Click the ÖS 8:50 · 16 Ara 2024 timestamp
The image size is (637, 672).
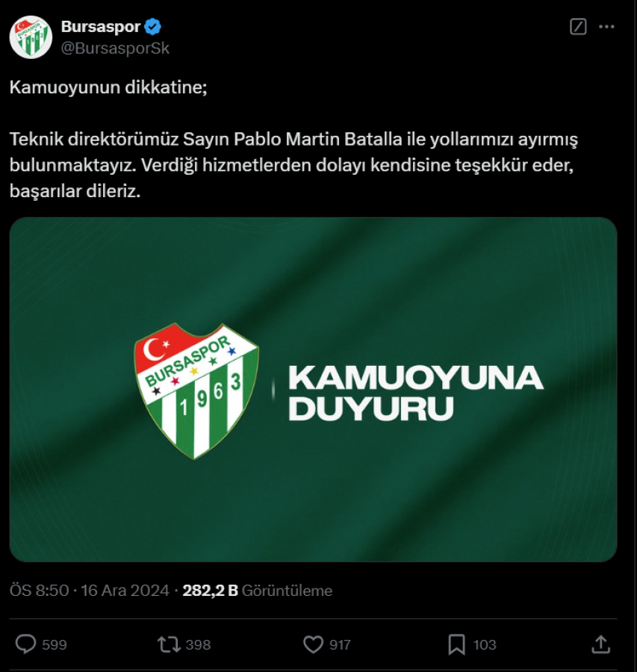point(90,591)
